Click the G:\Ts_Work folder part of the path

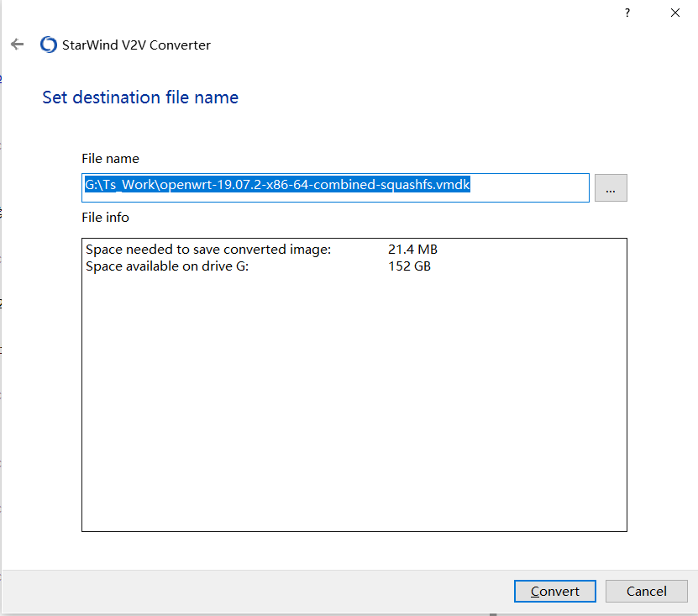(119, 185)
